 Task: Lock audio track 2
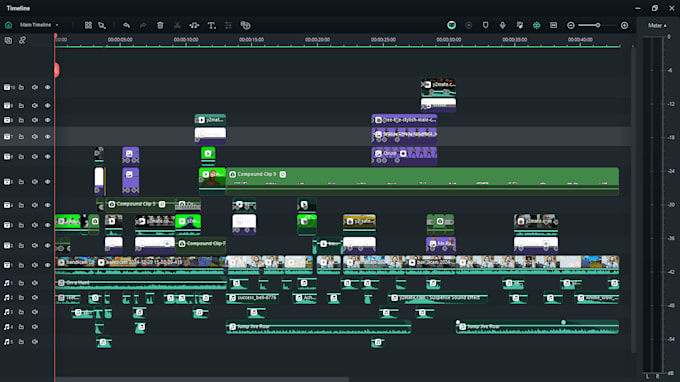[21, 297]
